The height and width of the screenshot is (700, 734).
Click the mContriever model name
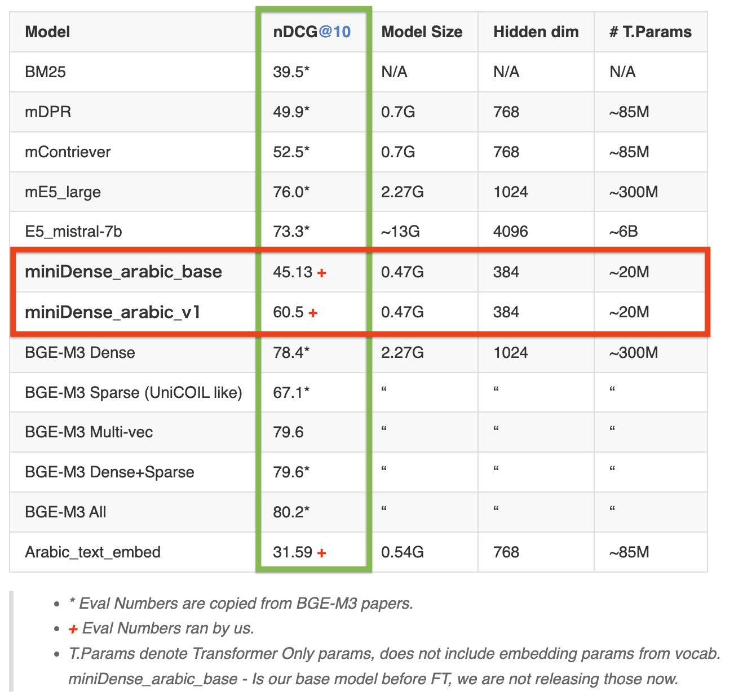click(x=68, y=152)
